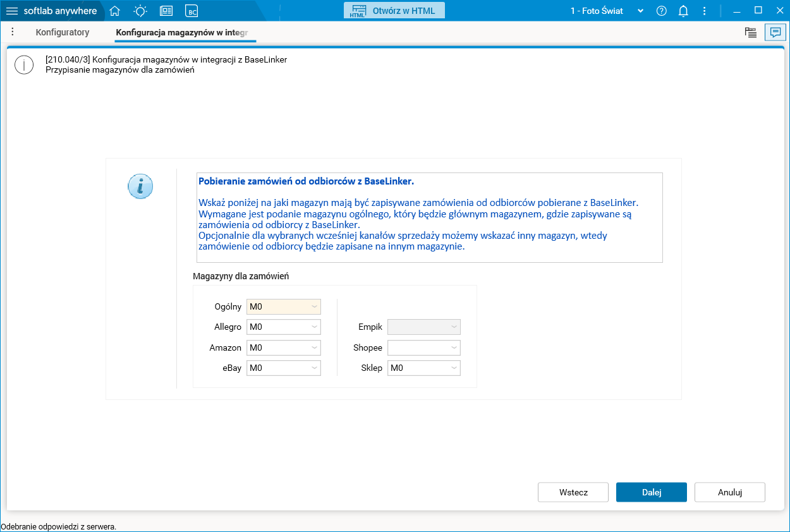
Task: Select the Konfiguracja magazynów w integr tab
Action: [x=186, y=32]
